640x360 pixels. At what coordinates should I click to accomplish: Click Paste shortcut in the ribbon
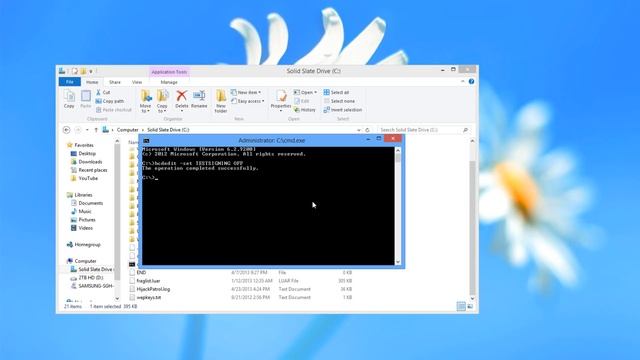[113, 110]
